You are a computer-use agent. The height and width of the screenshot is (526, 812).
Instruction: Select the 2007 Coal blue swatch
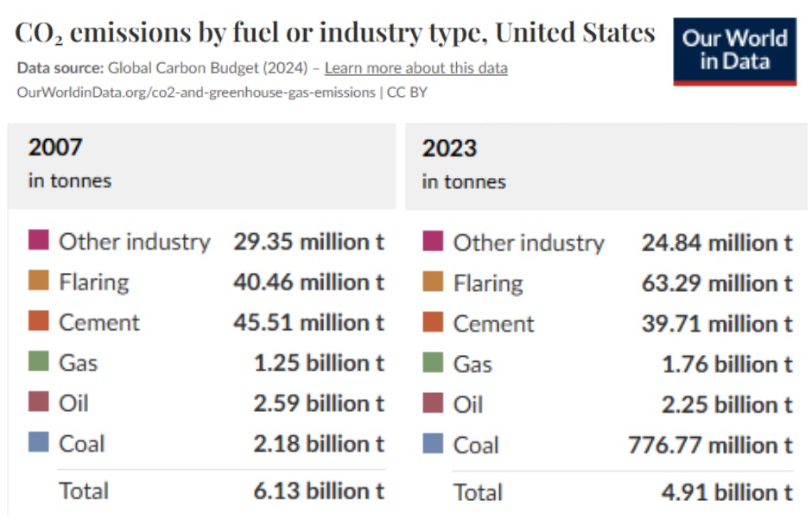38,442
